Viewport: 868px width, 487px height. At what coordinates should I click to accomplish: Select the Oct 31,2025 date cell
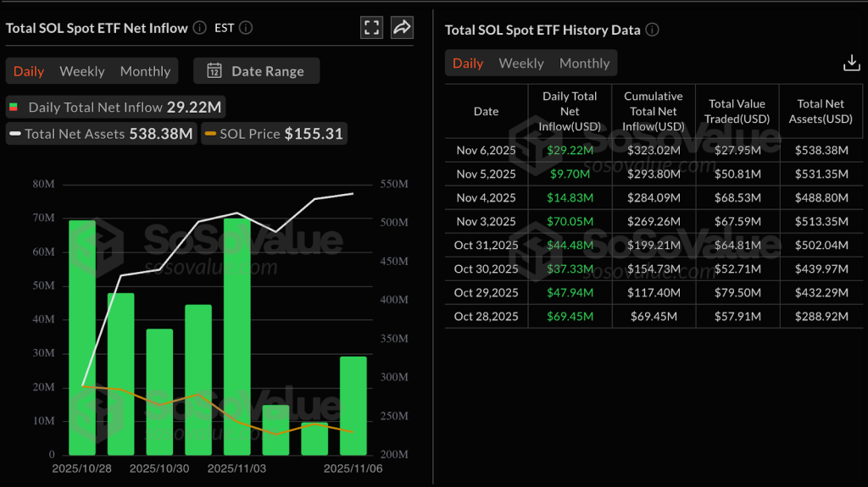[486, 245]
